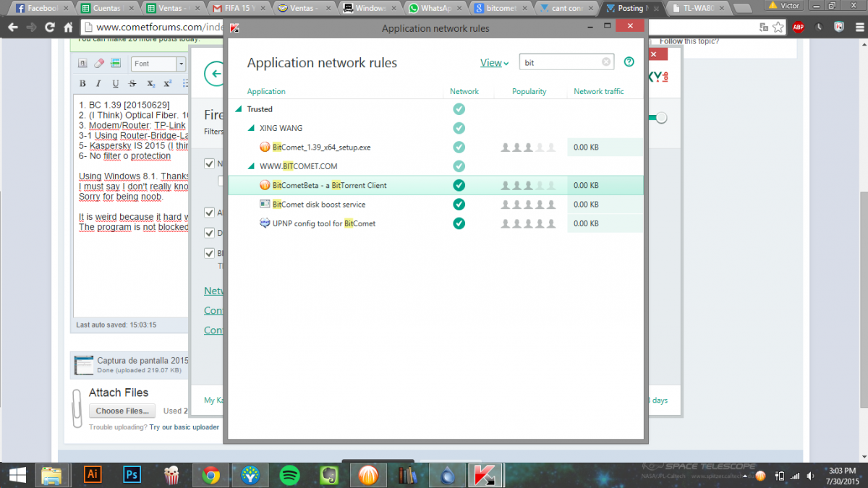Switch to BitComet in the taskbar
Viewport: 868px width, 488px height.
368,475
